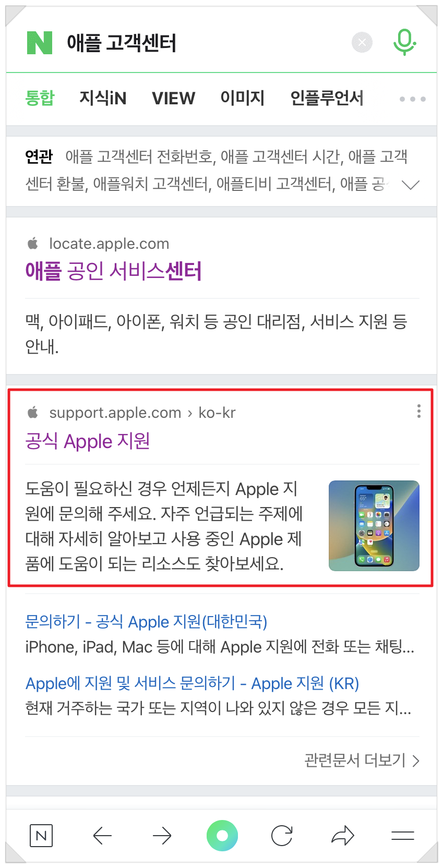Select the 이미지 tab
Image resolution: width=443 pixels, height=868 pixels.
click(243, 98)
